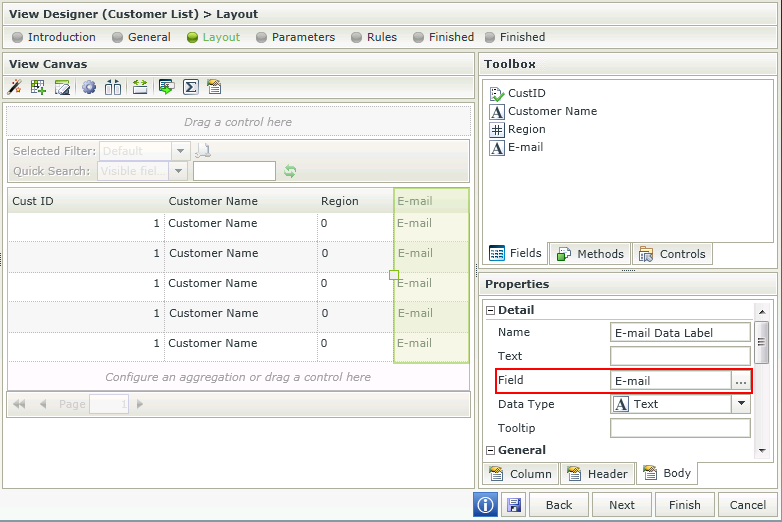The width and height of the screenshot is (782, 522).
Task: Click the filter configuration wrench icon
Action: pos(203,150)
